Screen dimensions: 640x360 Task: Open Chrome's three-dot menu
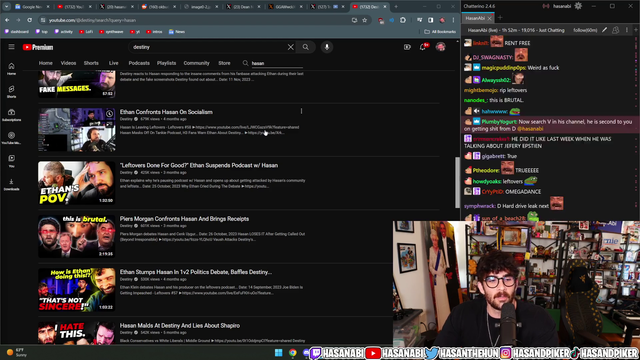click(x=453, y=20)
